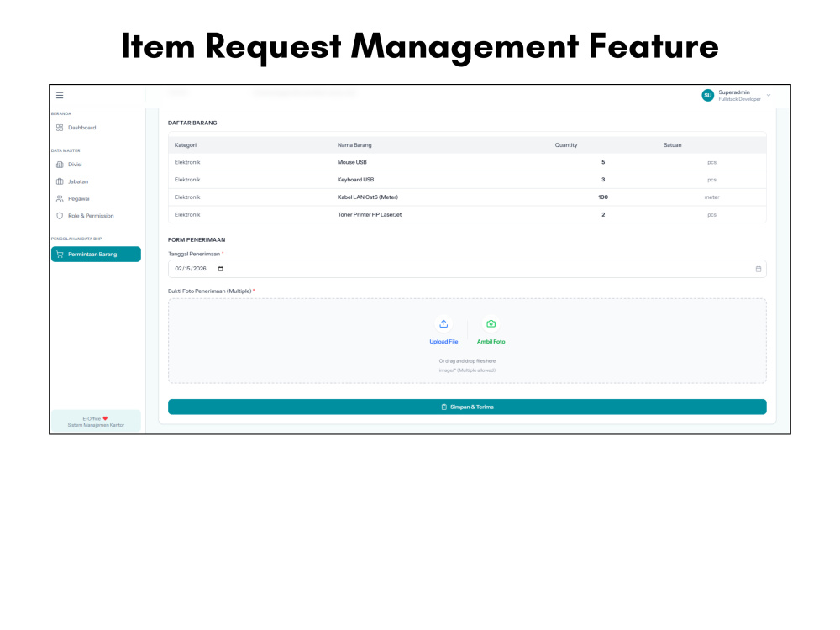Click the meter unit cell

point(711,197)
